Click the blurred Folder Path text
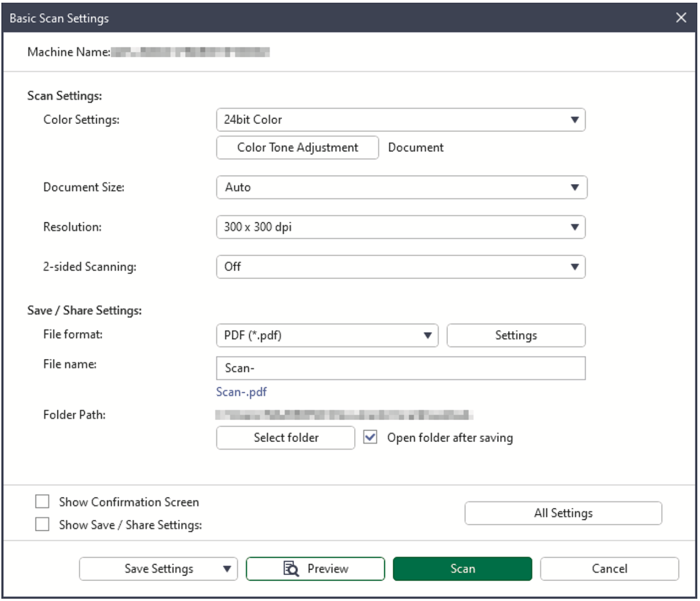This screenshot has width=700, height=601. (x=344, y=416)
